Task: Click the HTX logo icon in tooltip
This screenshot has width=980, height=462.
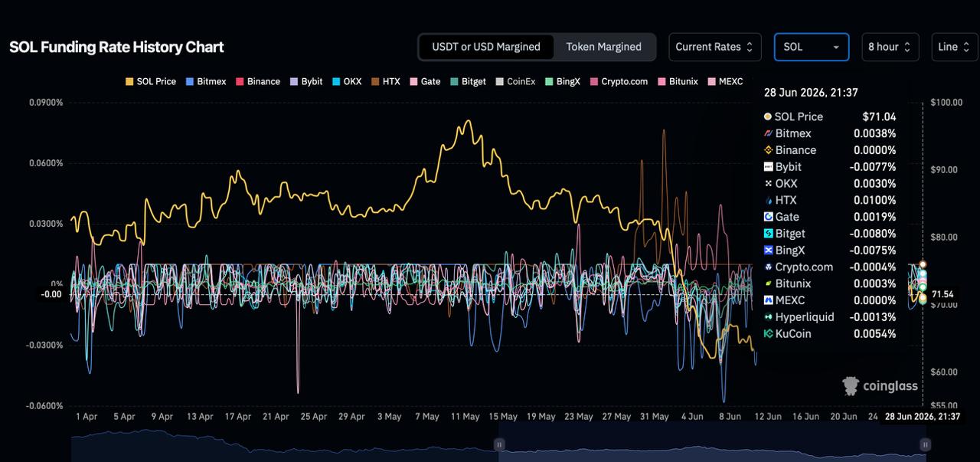Action: [768, 200]
